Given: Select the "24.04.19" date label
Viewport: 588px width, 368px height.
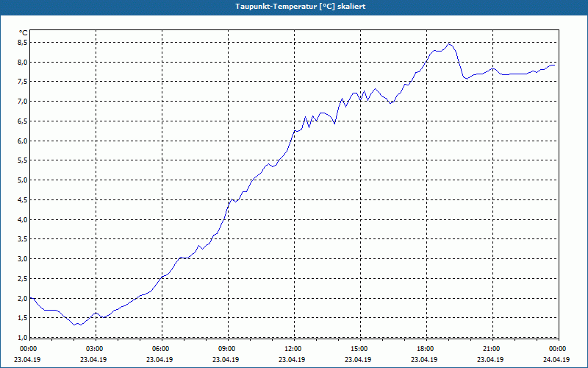Looking at the screenshot, I should tap(557, 359).
